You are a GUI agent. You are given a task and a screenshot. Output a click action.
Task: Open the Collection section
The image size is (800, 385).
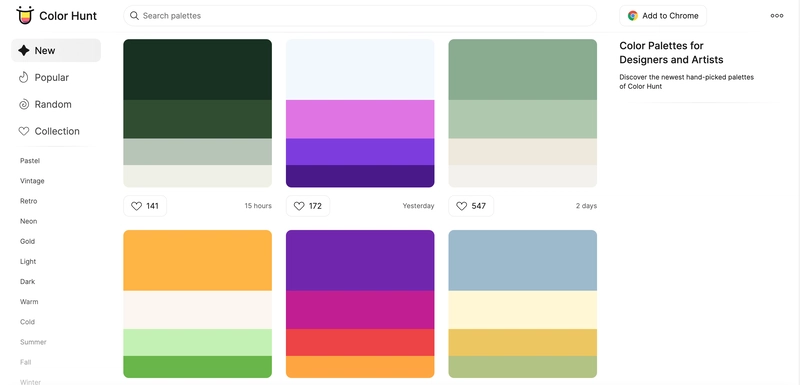[56, 131]
